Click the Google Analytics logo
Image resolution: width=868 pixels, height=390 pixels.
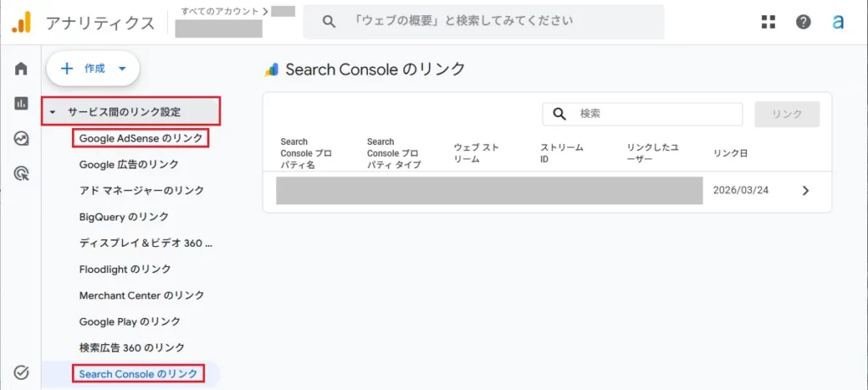tap(21, 22)
